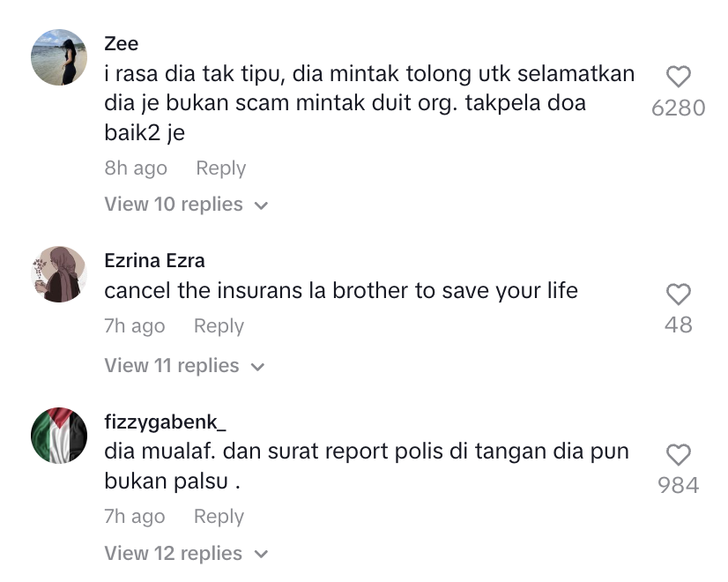The image size is (728, 582).
Task: Open Ezrina Ezra username link
Action: click(154, 260)
